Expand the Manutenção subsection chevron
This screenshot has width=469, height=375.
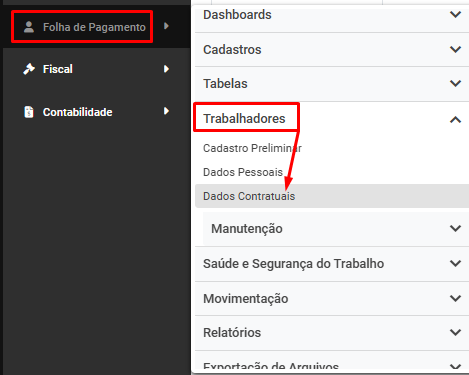coord(455,228)
